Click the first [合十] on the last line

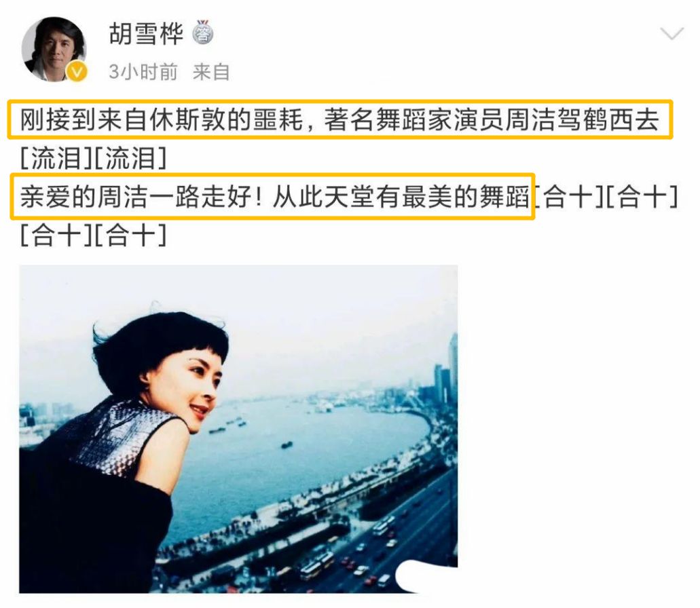(57, 235)
